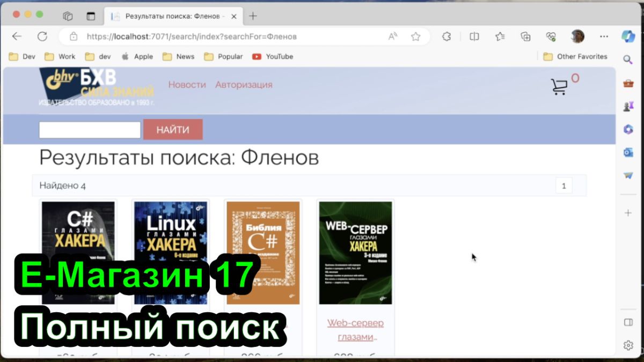
Task: Click the Найдено 4 results count
Action: [62, 186]
